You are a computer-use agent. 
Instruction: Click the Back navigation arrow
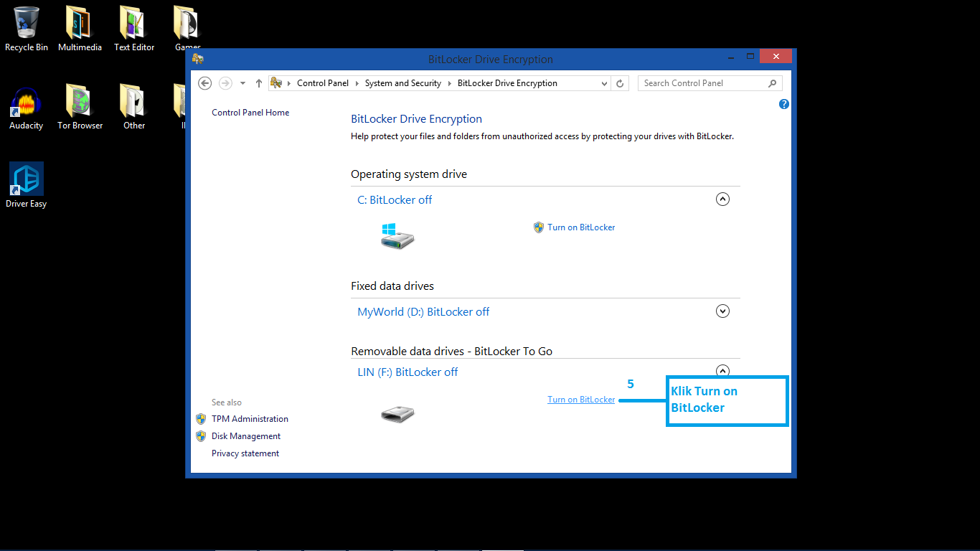(205, 83)
